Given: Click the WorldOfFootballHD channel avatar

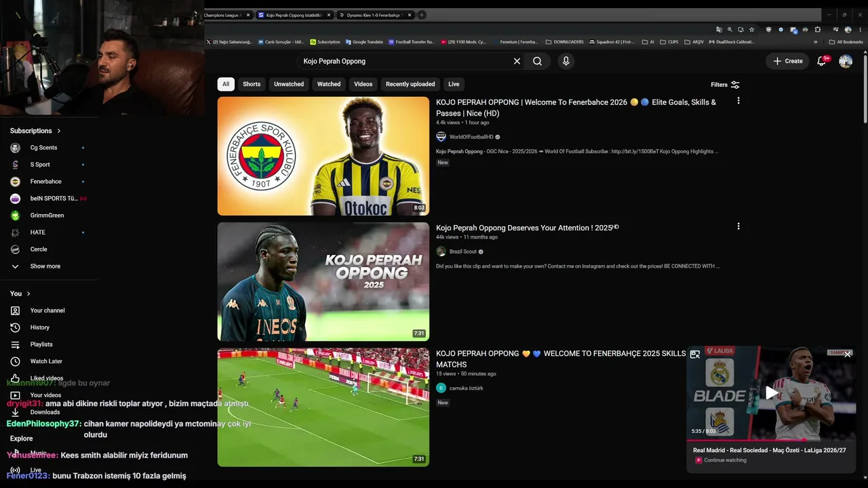Looking at the screenshot, I should (441, 137).
